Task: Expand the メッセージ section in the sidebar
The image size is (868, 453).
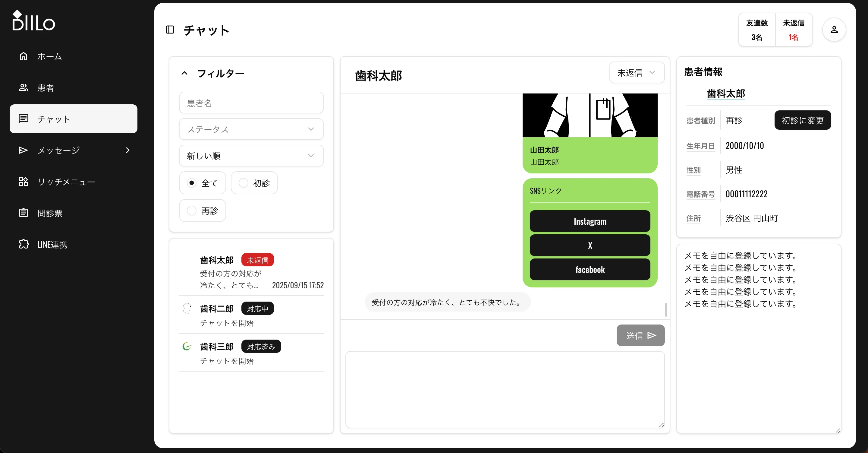Action: (x=127, y=150)
